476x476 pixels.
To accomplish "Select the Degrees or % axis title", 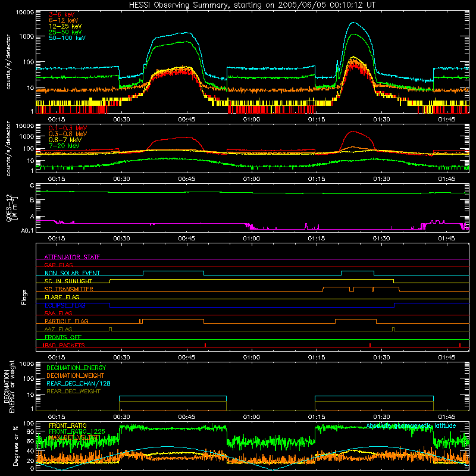I will coord(15,446).
